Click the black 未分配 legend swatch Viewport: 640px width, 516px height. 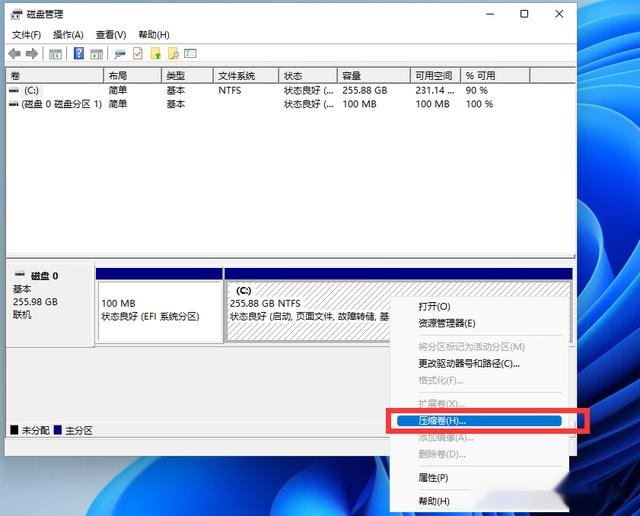click(14, 430)
